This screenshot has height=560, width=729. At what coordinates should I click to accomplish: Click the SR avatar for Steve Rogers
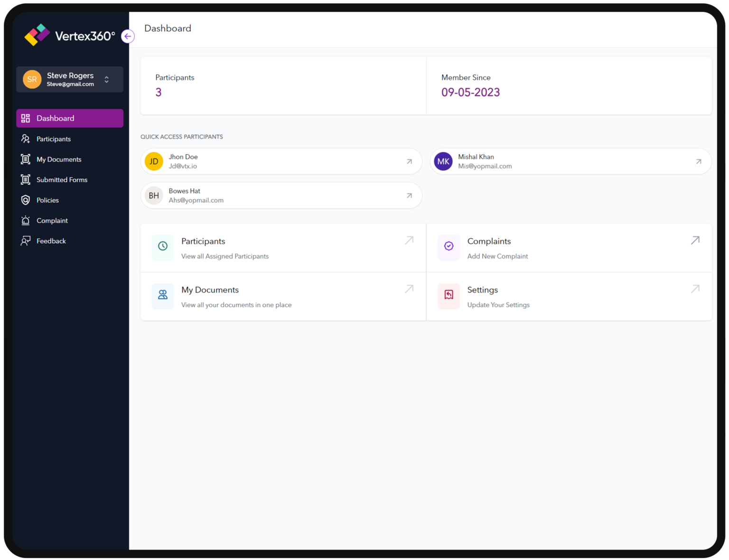coord(32,79)
